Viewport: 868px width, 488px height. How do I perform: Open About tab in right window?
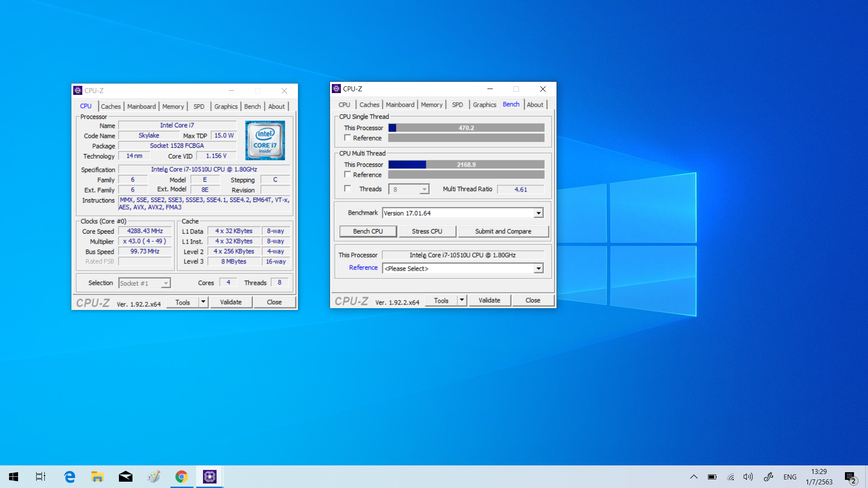(535, 105)
